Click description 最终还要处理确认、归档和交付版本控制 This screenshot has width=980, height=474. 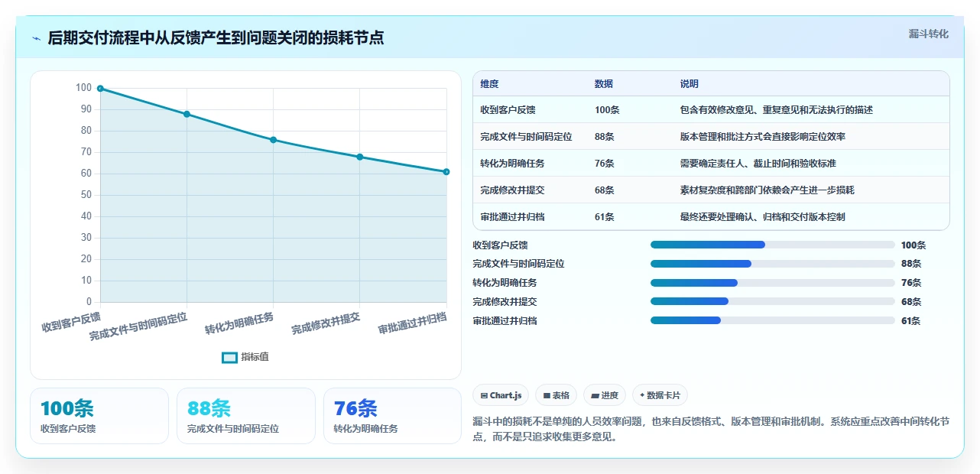click(763, 217)
